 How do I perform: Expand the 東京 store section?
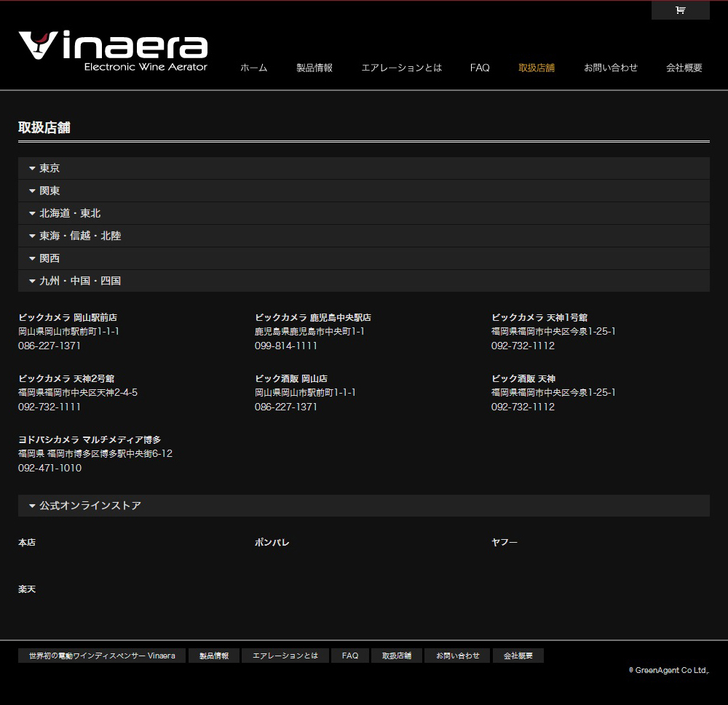pos(363,168)
